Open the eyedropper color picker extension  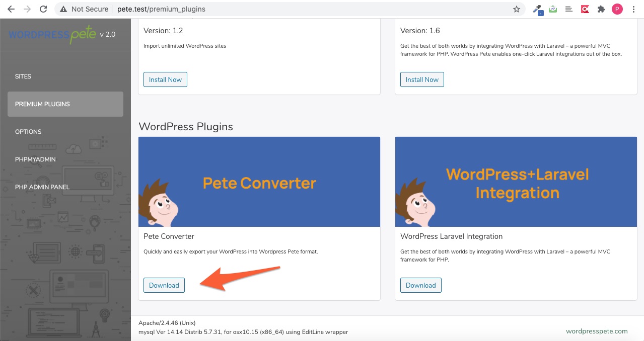(x=538, y=9)
